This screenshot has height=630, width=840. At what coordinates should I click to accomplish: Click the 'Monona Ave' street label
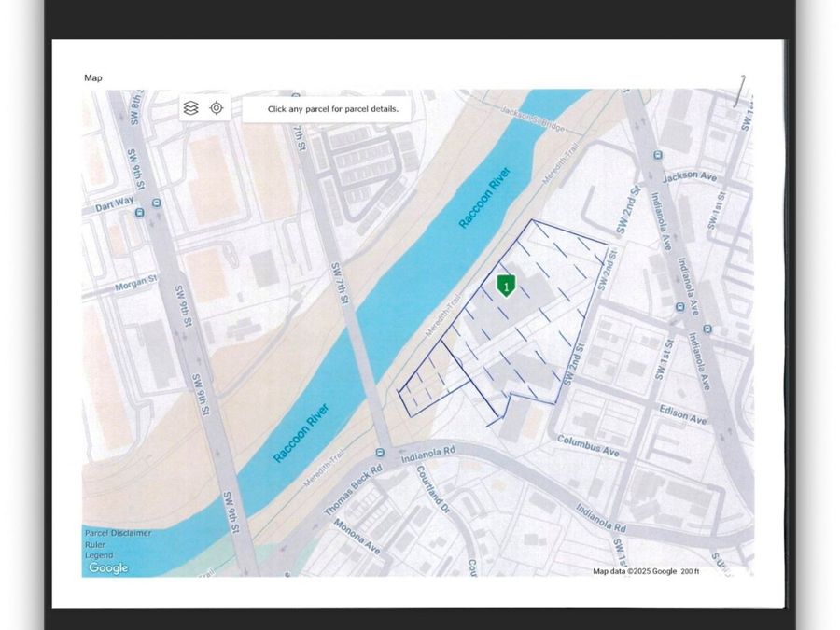coord(357,537)
